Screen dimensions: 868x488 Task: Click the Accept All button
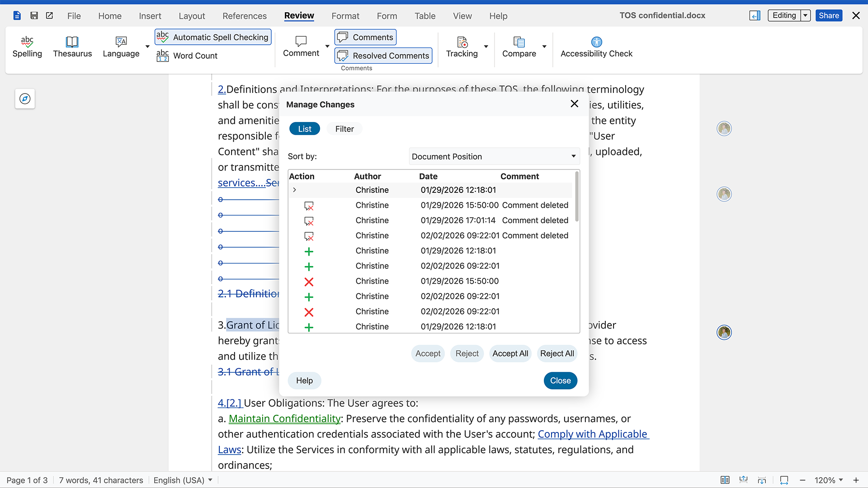coord(510,353)
